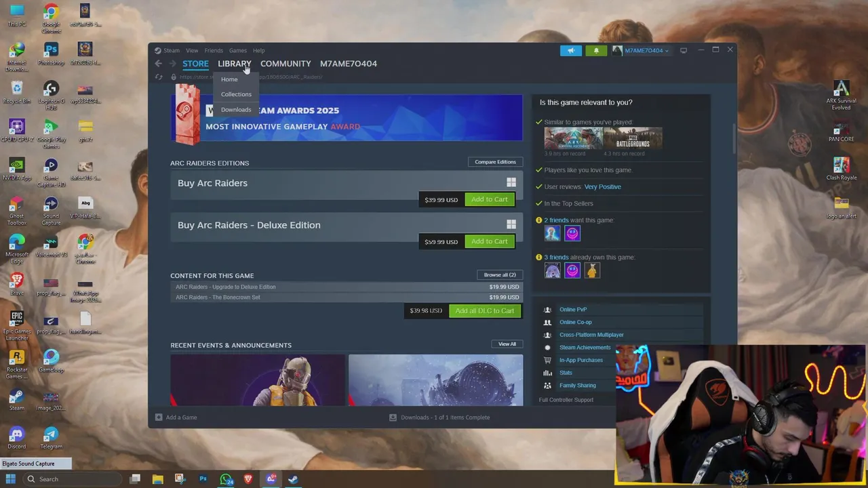Select the Telegram desktop icon
This screenshot has width=868, height=488.
pos(51,438)
